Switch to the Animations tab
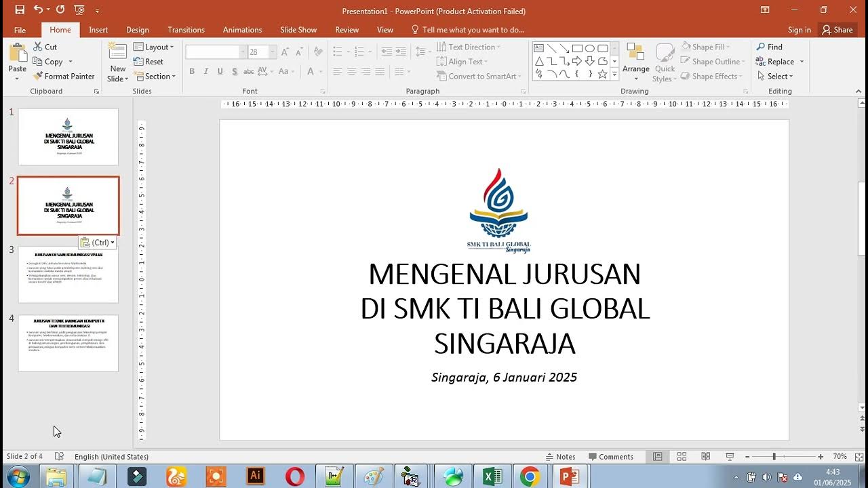This screenshot has height=488, width=868. pos(242,30)
